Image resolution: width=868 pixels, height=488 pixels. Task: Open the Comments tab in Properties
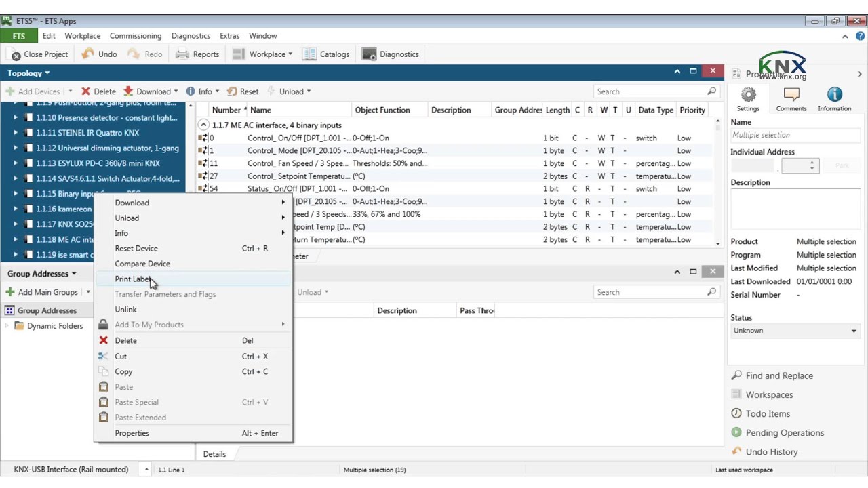tap(791, 99)
